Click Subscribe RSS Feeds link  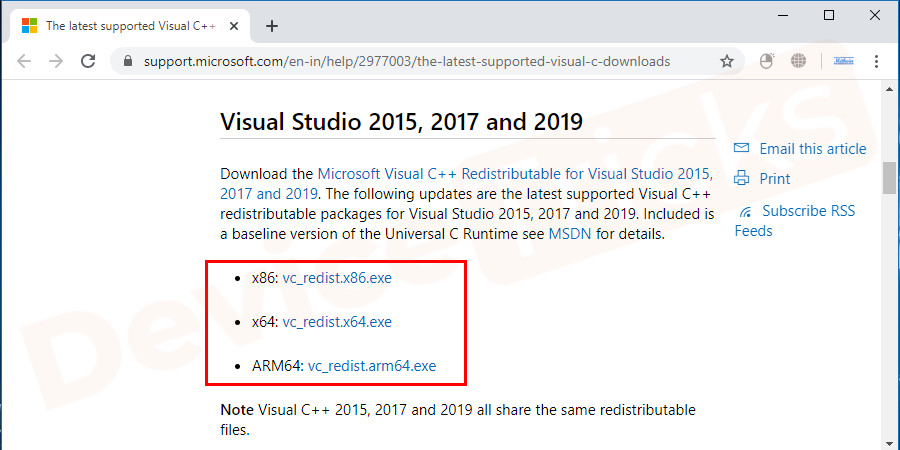794,221
